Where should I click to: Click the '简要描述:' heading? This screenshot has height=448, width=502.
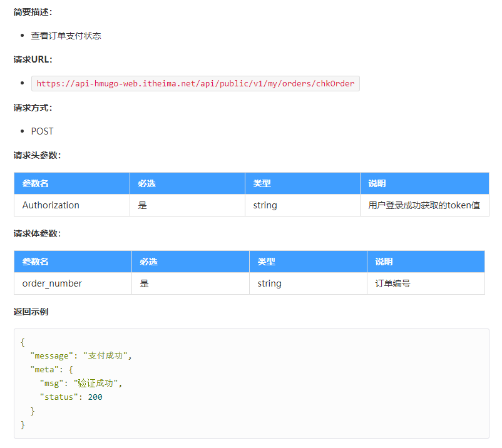tap(33, 12)
